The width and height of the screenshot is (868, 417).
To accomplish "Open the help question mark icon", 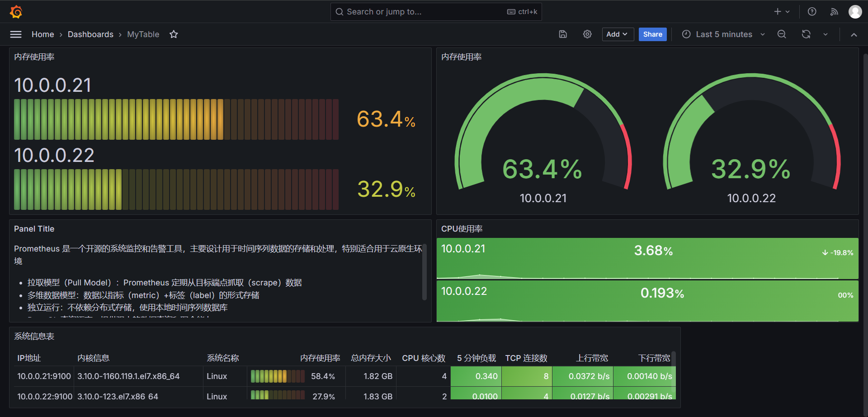I will click(x=812, y=12).
